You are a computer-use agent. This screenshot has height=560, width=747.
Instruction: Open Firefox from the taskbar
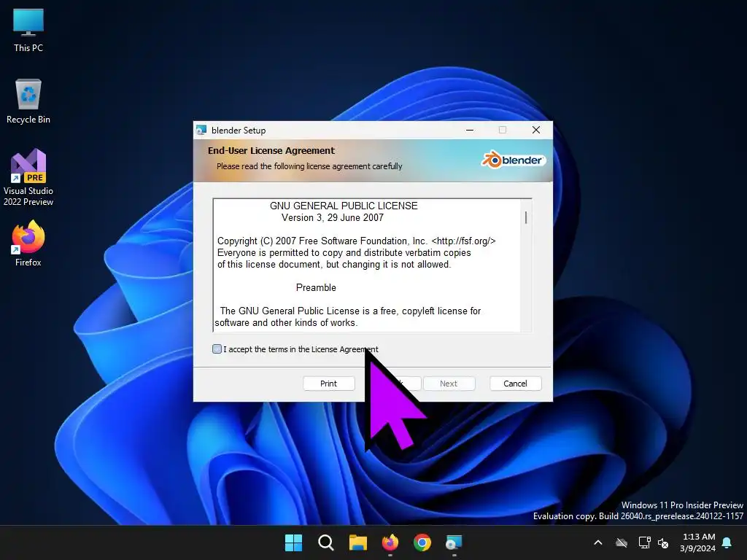(390, 542)
